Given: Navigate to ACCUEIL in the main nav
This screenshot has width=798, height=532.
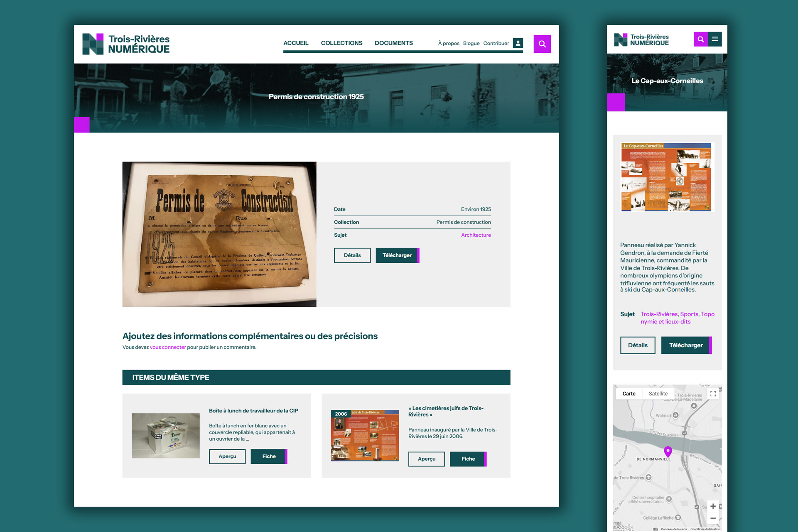Looking at the screenshot, I should click(296, 43).
